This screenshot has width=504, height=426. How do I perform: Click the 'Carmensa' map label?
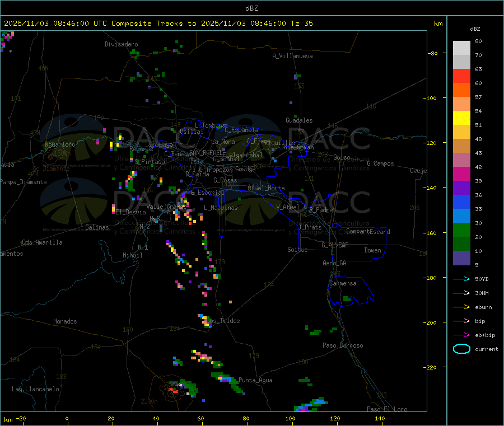click(x=343, y=283)
